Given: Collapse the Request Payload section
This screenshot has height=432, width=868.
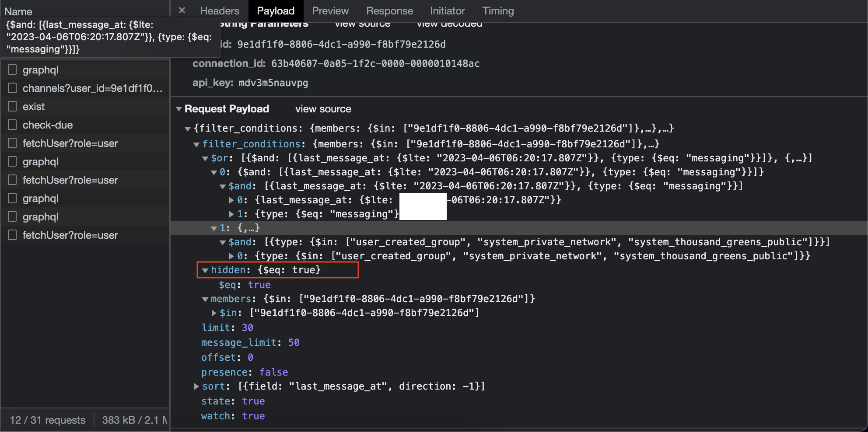Looking at the screenshot, I should tap(178, 109).
